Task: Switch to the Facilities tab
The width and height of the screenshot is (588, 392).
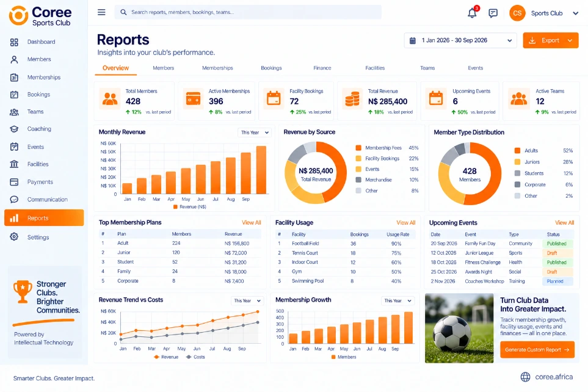Action: coord(375,68)
